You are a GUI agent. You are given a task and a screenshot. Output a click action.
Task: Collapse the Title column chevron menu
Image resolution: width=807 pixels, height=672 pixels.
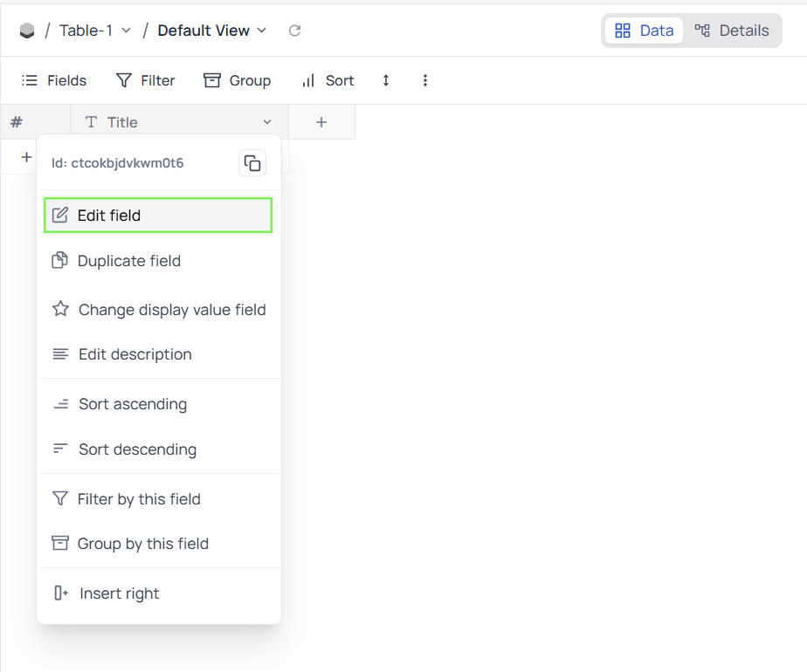(x=267, y=122)
